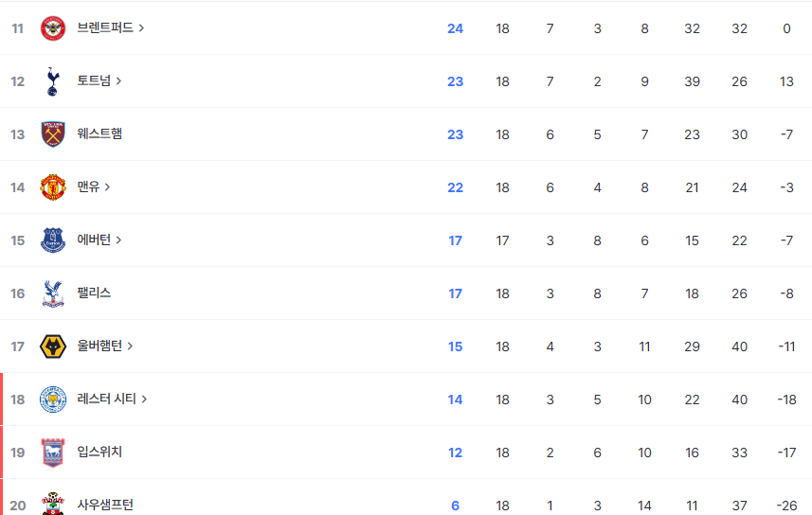Open the 입스위치 team name link

99,452
